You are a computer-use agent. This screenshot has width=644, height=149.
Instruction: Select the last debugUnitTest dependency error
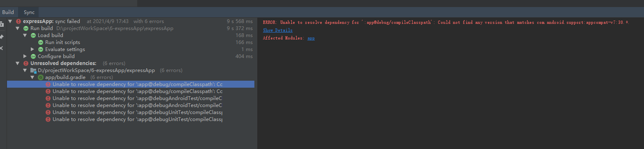tap(131, 119)
